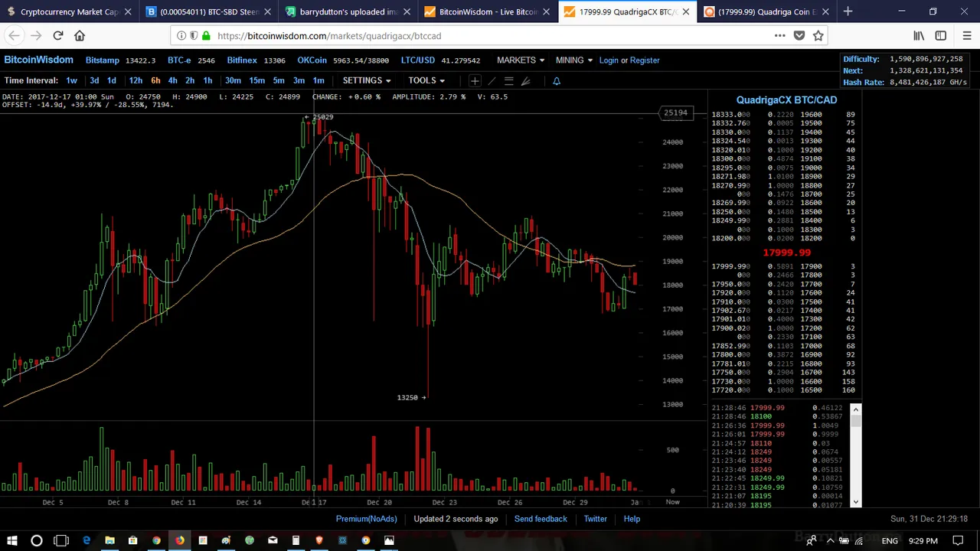
Task: Set time interval to 1d
Action: click(112, 80)
